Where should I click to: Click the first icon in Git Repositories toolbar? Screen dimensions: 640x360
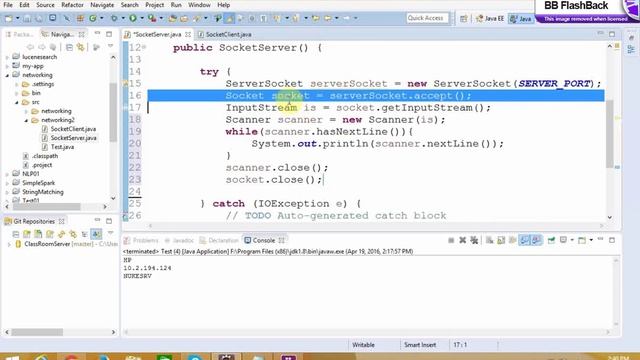16,234
